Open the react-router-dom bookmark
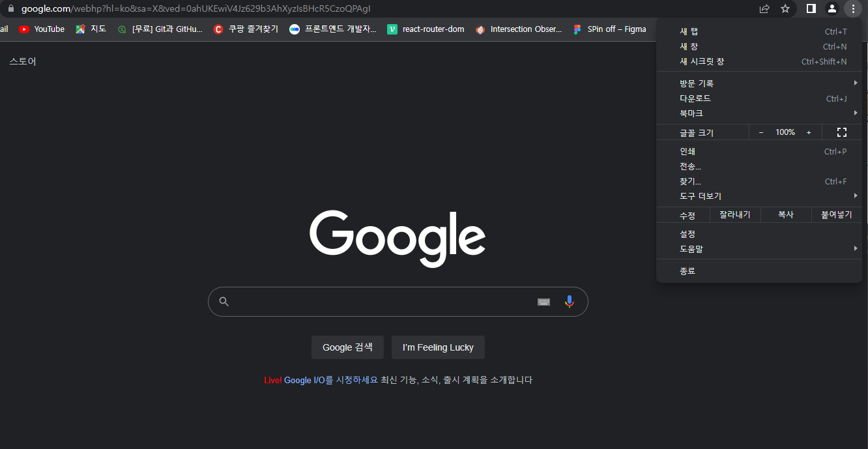 426,29
